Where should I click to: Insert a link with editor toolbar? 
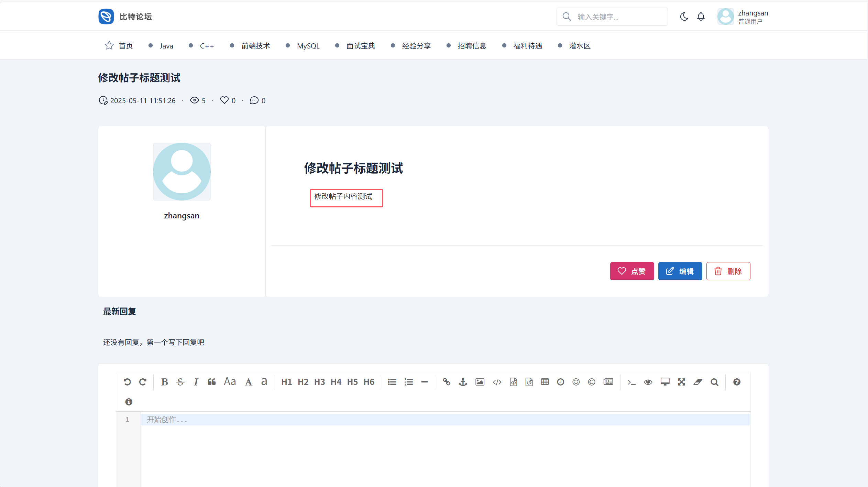pos(446,382)
